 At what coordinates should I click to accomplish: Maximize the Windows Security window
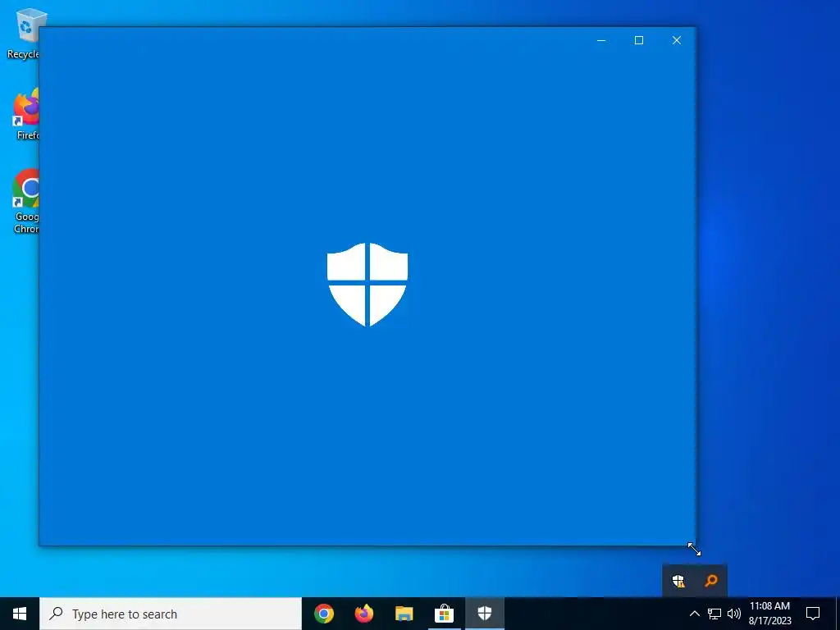click(x=638, y=40)
